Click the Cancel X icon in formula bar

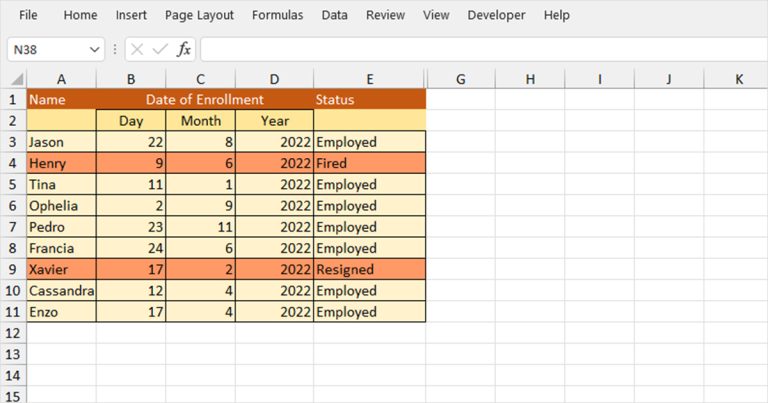click(x=137, y=49)
